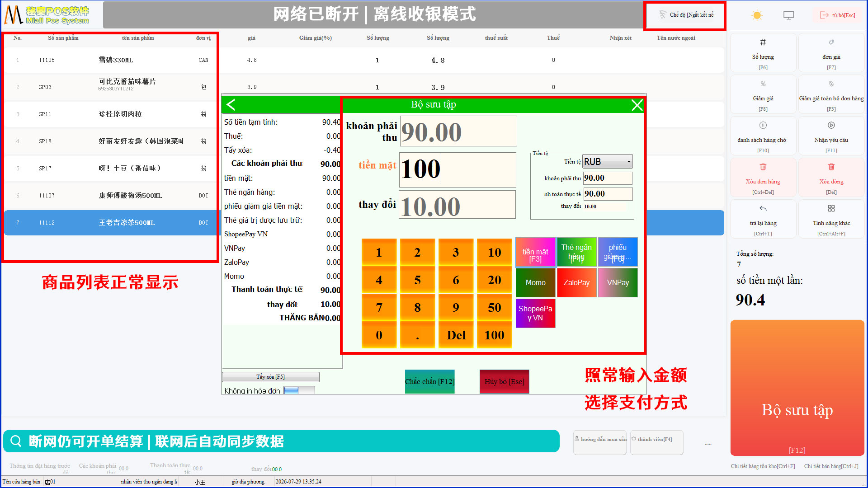Open the customer display monitor icon
This screenshot has height=488, width=868.
[788, 15]
